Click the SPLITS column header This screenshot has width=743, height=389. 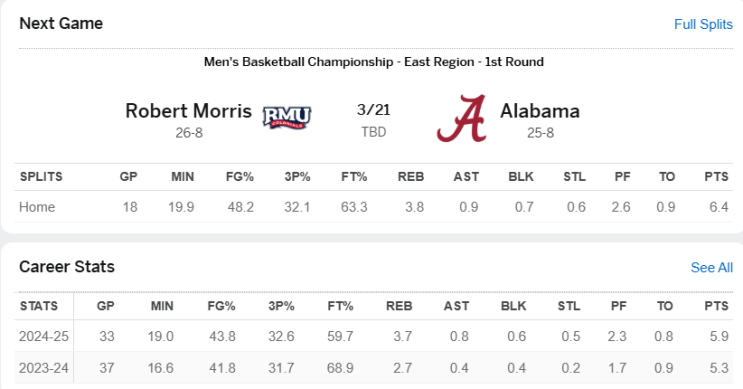(x=41, y=177)
